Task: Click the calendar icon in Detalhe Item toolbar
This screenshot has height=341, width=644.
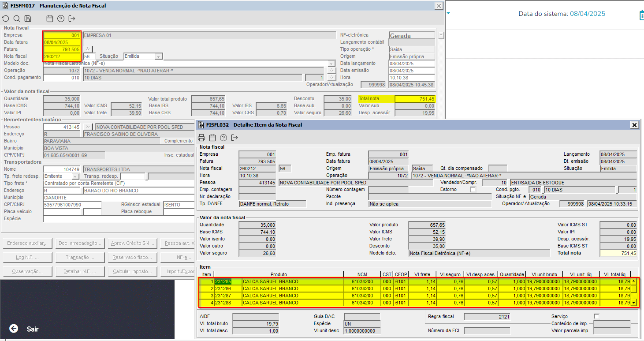Action: (x=212, y=137)
